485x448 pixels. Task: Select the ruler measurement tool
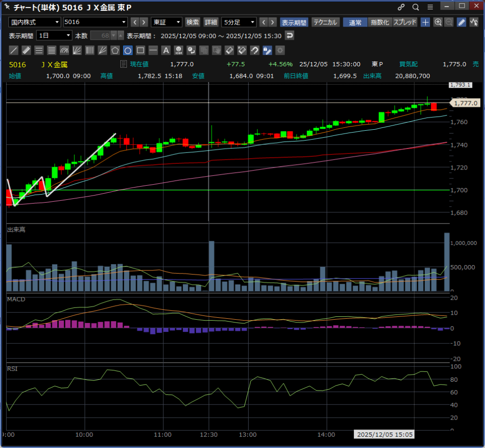pos(27,50)
